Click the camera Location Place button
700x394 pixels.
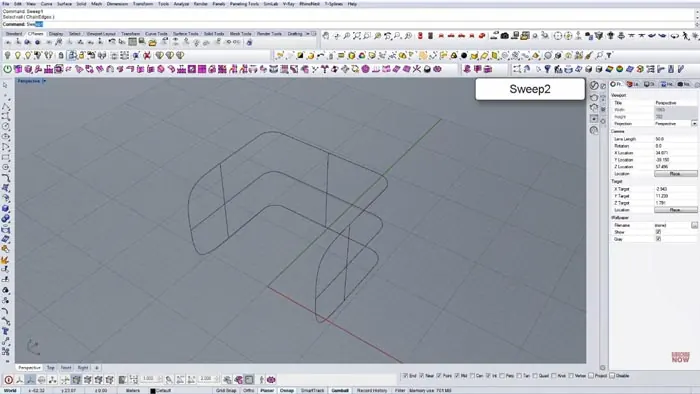click(675, 174)
